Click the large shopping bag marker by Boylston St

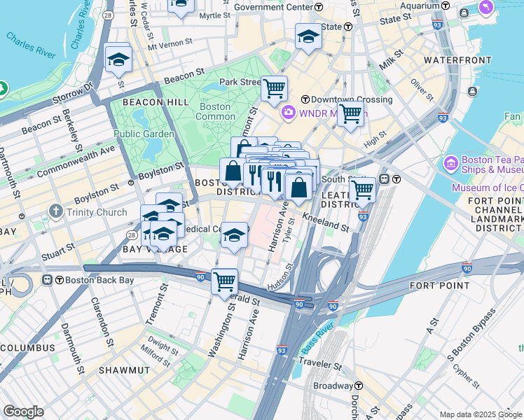tap(233, 171)
